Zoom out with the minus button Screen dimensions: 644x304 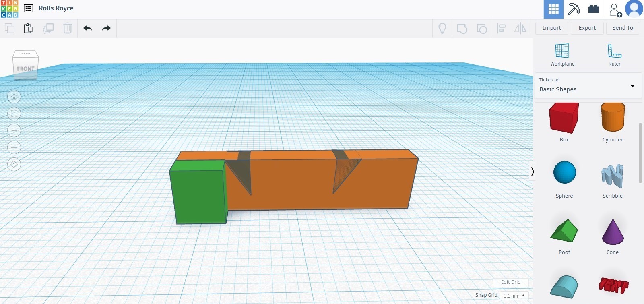[14, 147]
